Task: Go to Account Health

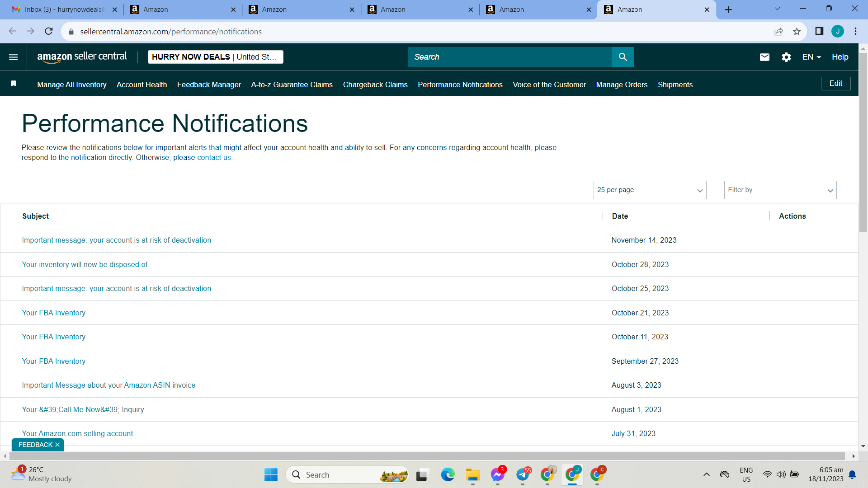Action: click(142, 84)
